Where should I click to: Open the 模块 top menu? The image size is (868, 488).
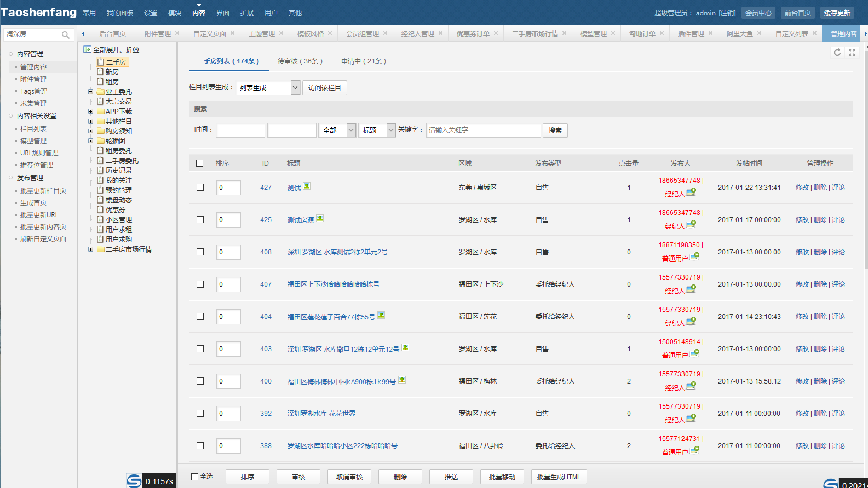point(175,13)
